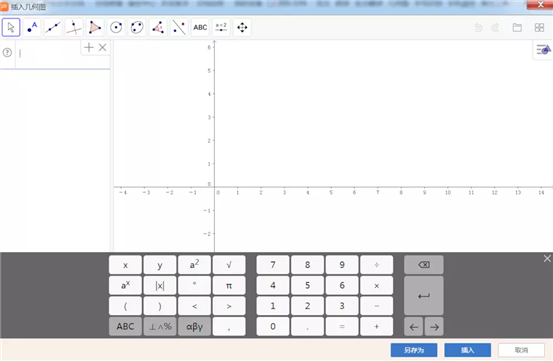The width and height of the screenshot is (553, 362).
Task: Activate the Move graphics view tool
Action: point(242,28)
